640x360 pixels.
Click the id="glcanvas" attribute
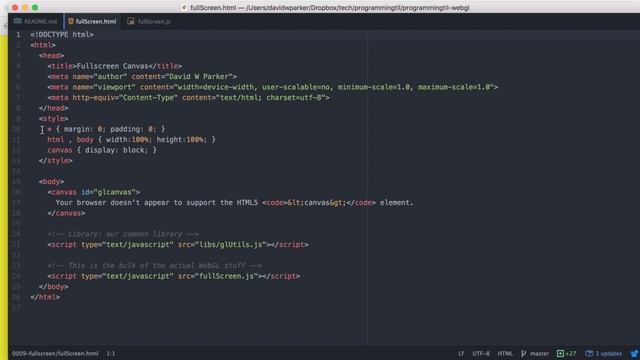(108, 192)
